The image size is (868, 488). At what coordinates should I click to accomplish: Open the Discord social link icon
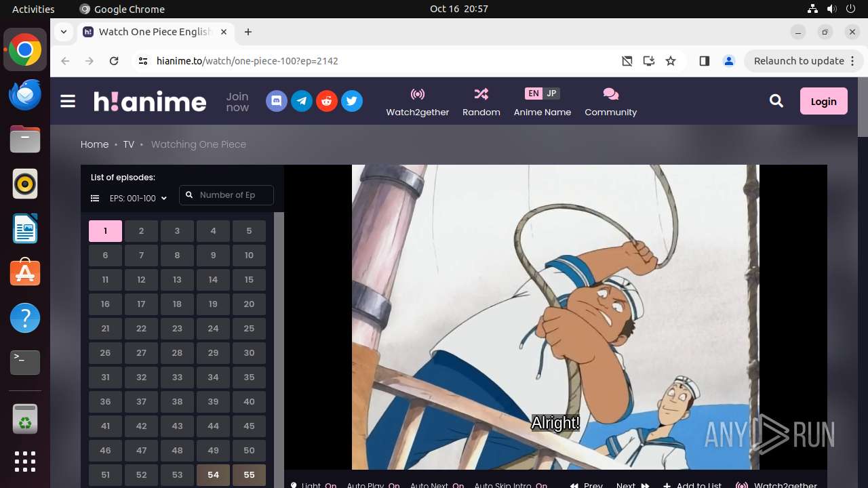276,102
